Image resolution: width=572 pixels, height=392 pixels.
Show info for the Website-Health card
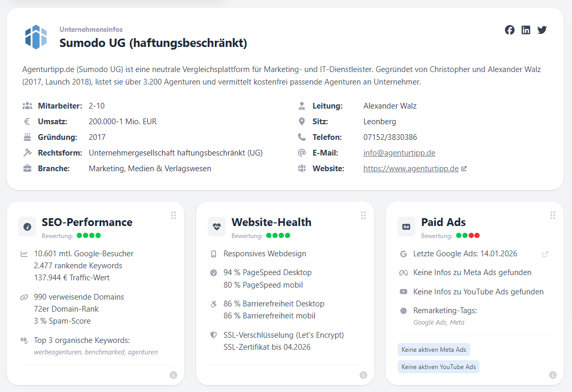click(x=363, y=375)
